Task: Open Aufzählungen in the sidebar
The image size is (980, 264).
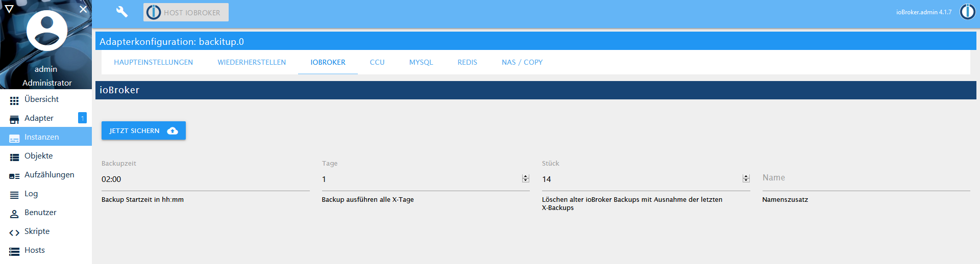Action: pyautogui.click(x=46, y=175)
